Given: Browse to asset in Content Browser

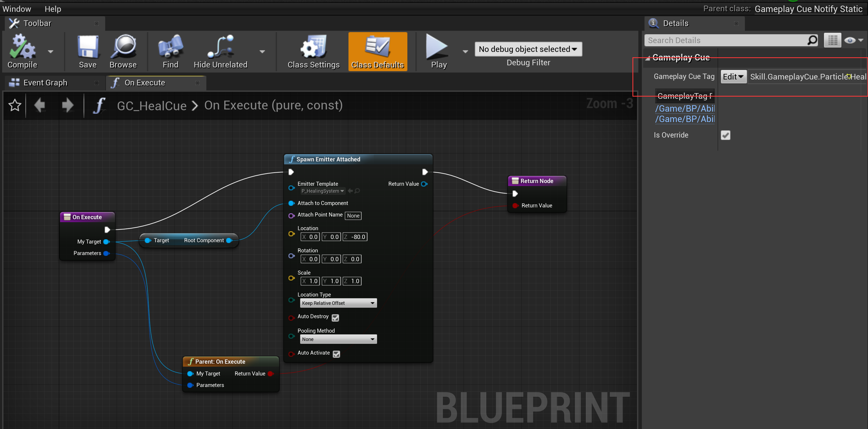Looking at the screenshot, I should [124, 51].
